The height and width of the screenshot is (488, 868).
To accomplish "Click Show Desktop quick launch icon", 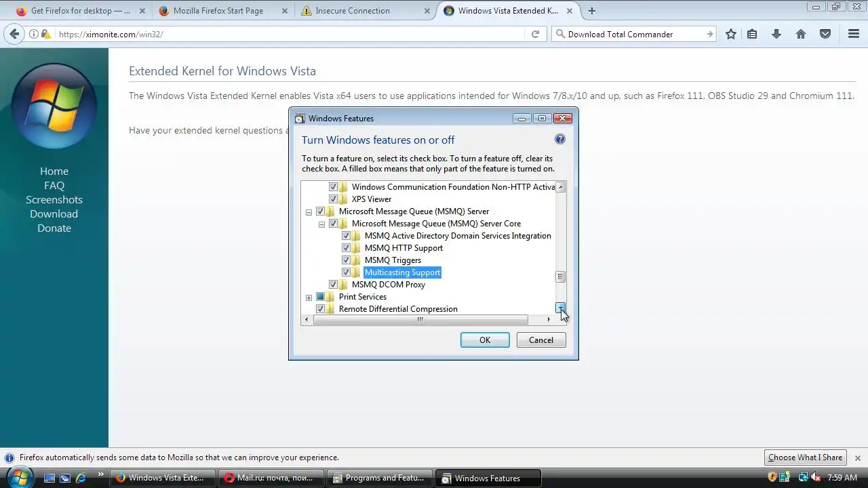I will tap(50, 478).
